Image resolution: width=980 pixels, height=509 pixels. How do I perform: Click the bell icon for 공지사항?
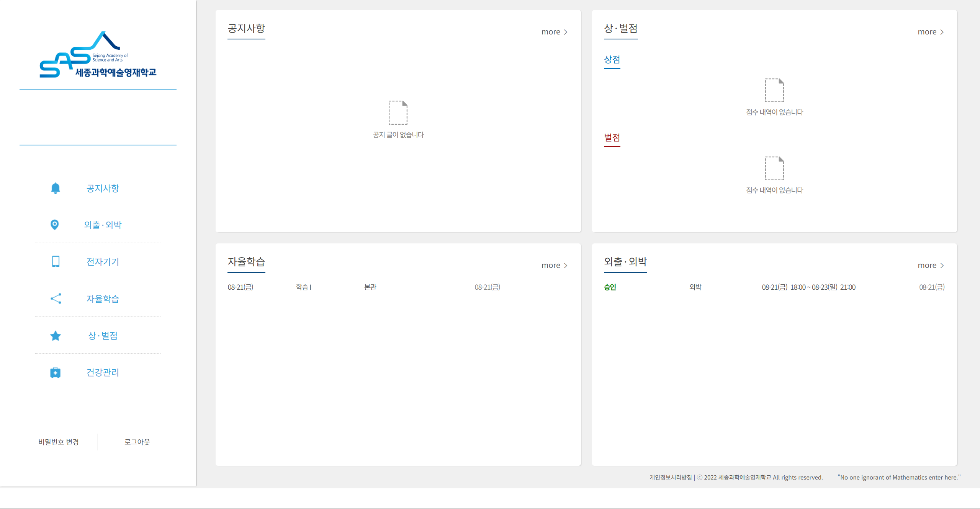(56, 188)
